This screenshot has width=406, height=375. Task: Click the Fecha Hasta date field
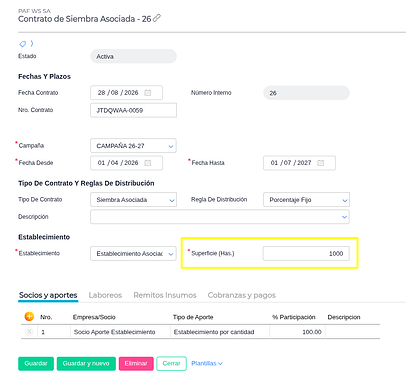click(x=299, y=163)
